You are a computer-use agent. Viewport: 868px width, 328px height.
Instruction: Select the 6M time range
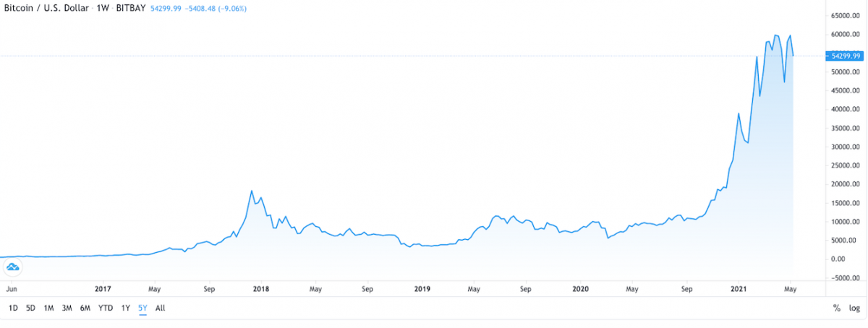[85, 308]
